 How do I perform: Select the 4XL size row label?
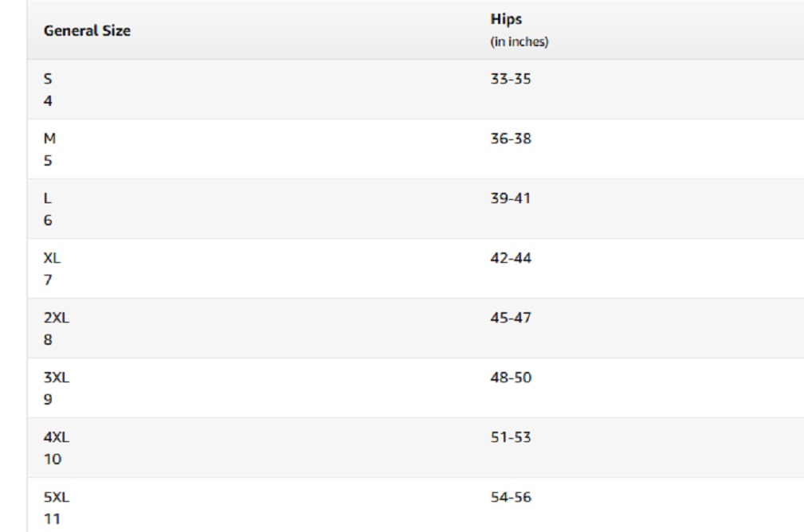(x=57, y=438)
